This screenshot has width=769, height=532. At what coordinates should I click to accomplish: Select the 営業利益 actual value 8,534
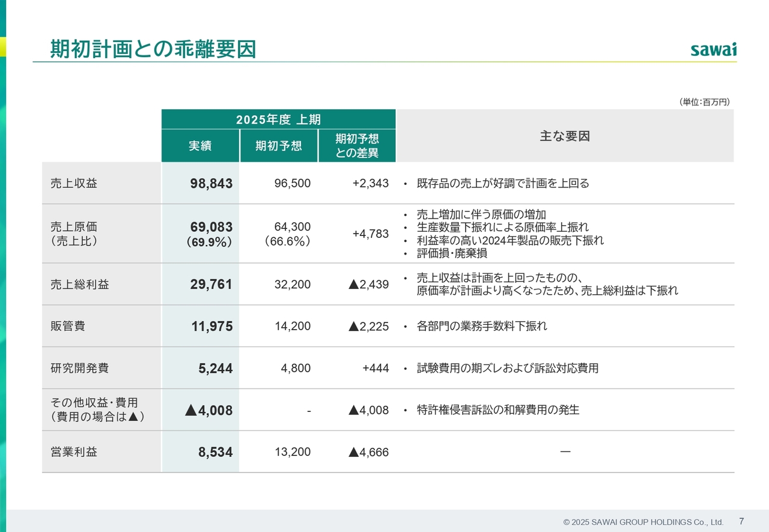click(215, 452)
